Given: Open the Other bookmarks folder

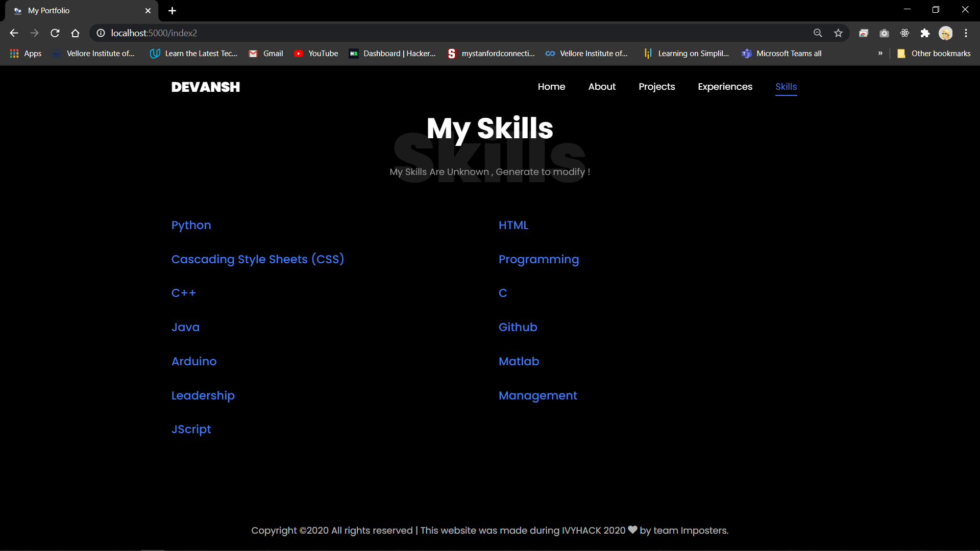Looking at the screenshot, I should click(x=934, y=54).
